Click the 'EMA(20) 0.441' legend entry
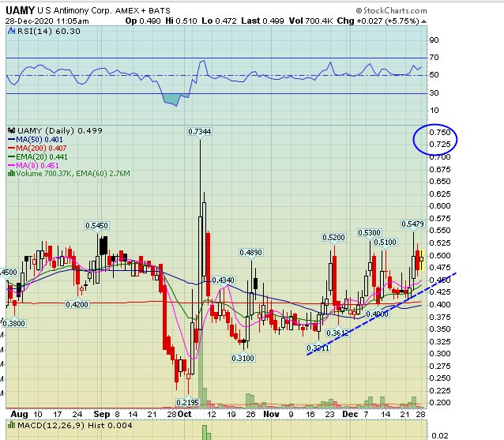This screenshot has height=440, width=504. tap(42, 157)
